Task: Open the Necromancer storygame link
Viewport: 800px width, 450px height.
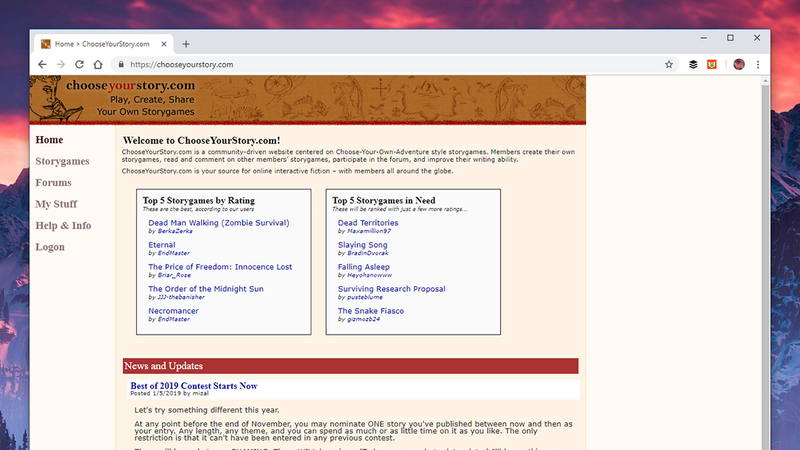Action: coord(173,311)
